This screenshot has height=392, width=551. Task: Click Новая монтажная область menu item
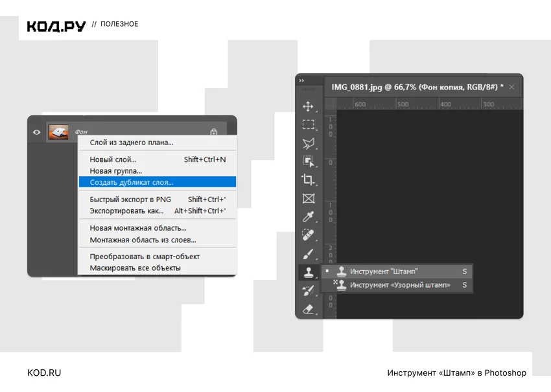point(158,228)
